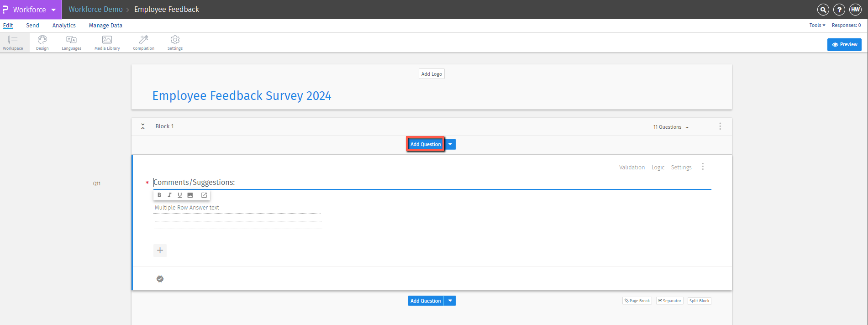Open the Design palette tool

42,42
